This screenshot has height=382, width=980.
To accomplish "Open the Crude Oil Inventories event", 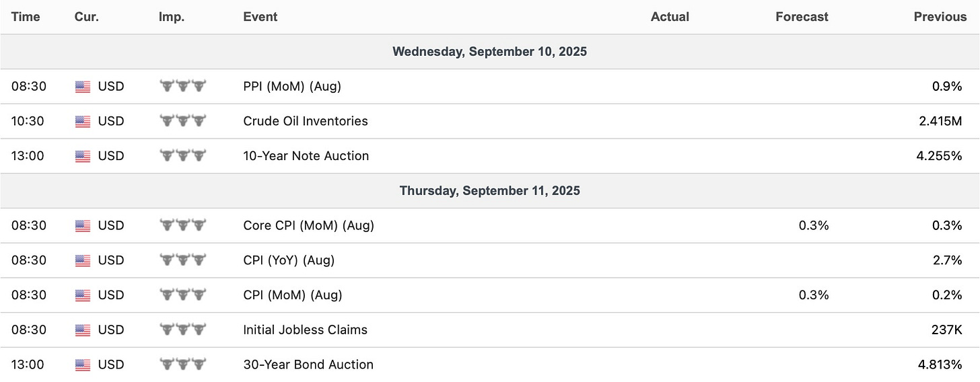I will (306, 121).
